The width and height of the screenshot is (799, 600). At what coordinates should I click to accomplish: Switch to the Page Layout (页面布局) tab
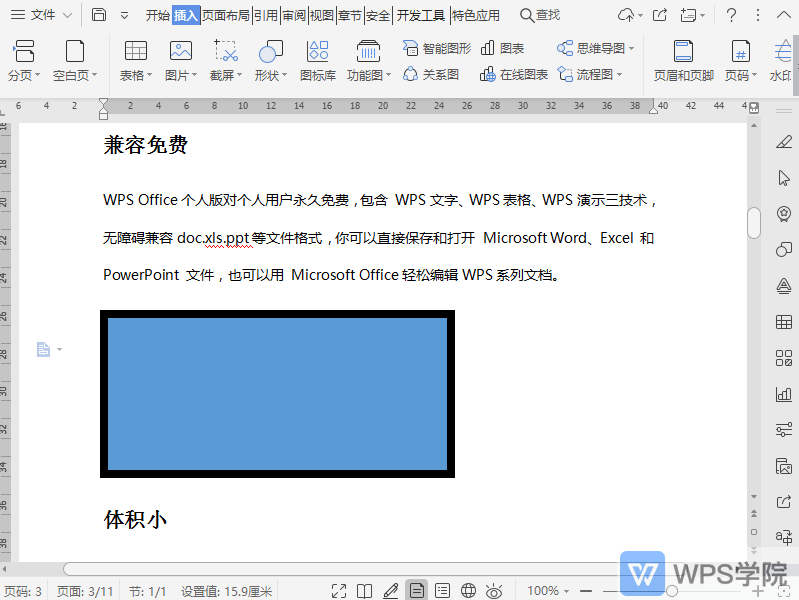[226, 15]
